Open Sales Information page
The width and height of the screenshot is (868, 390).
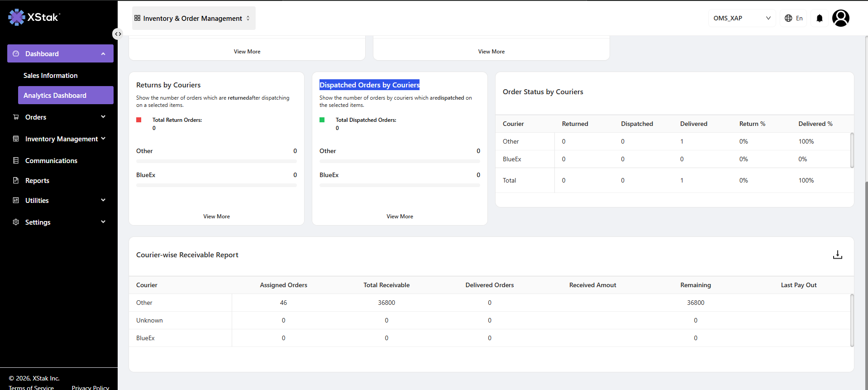tap(50, 76)
